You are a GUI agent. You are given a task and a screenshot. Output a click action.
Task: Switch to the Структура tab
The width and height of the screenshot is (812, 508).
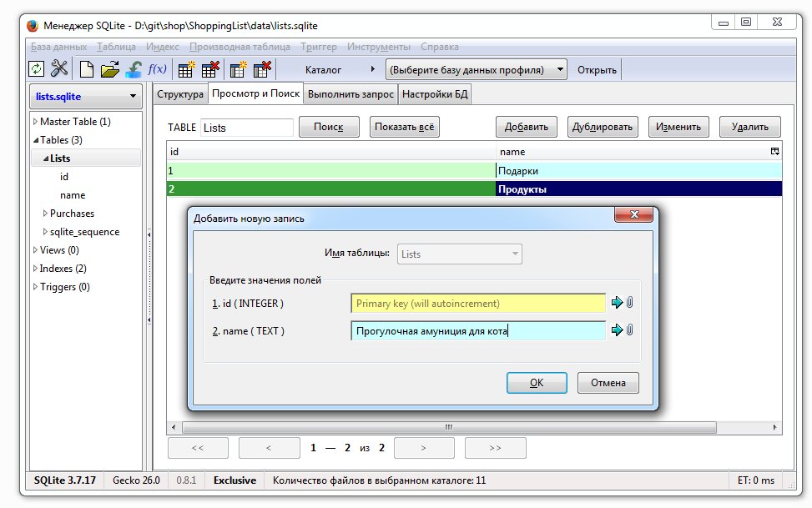click(x=180, y=94)
